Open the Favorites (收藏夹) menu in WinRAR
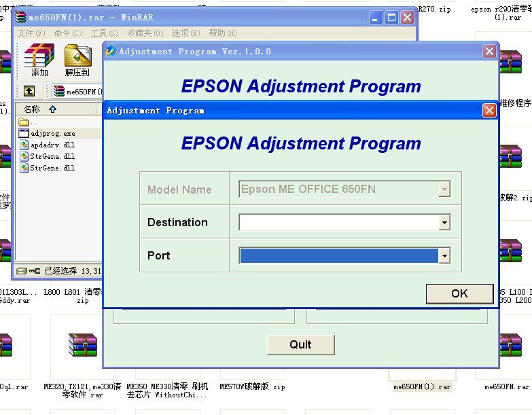532x415 pixels. point(145,33)
